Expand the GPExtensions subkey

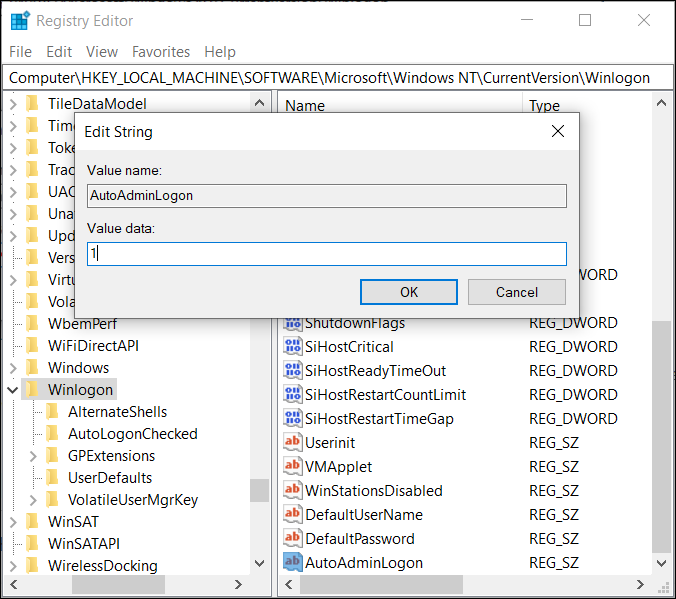pyautogui.click(x=33, y=456)
